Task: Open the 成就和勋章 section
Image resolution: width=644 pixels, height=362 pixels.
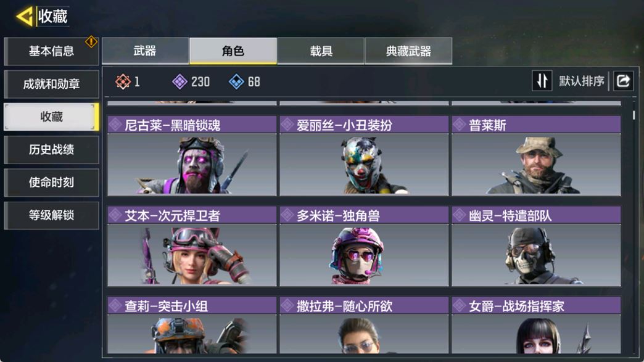Action: [x=51, y=84]
